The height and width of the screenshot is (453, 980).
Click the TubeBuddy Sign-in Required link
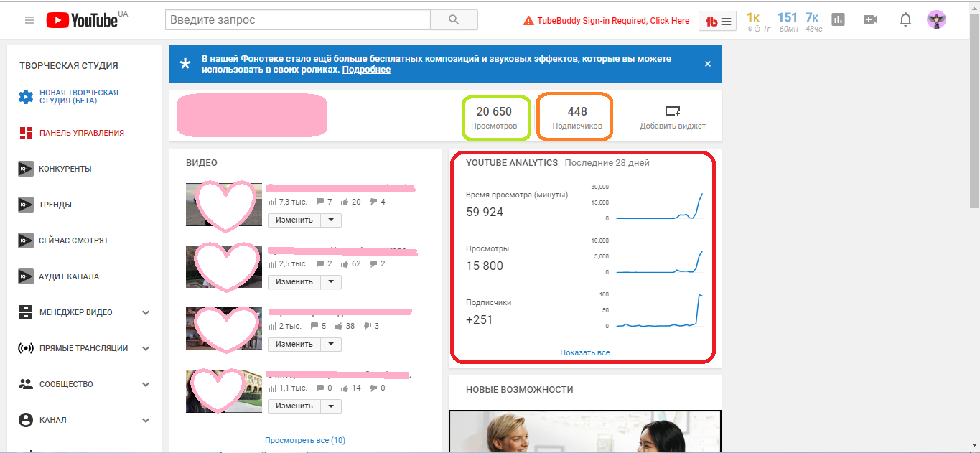(607, 21)
